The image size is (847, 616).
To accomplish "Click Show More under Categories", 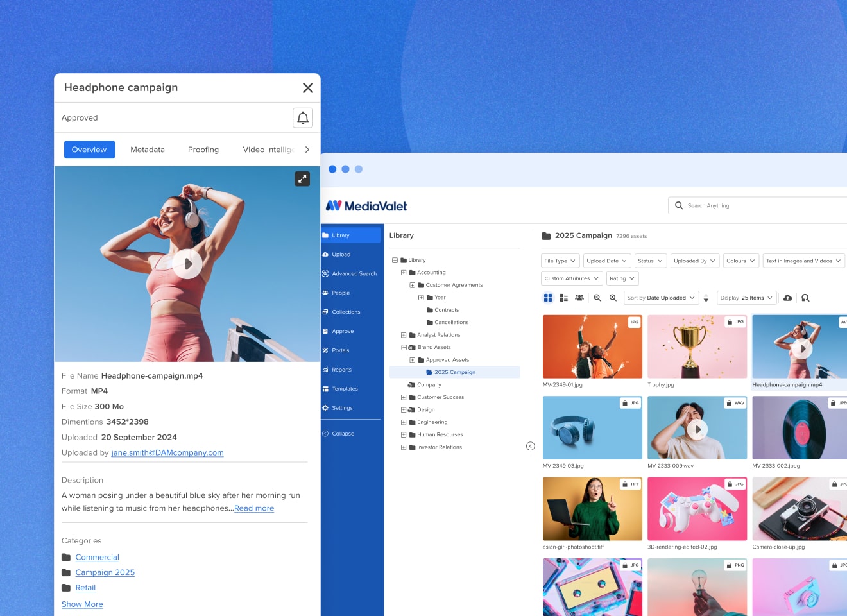I will coord(82,604).
